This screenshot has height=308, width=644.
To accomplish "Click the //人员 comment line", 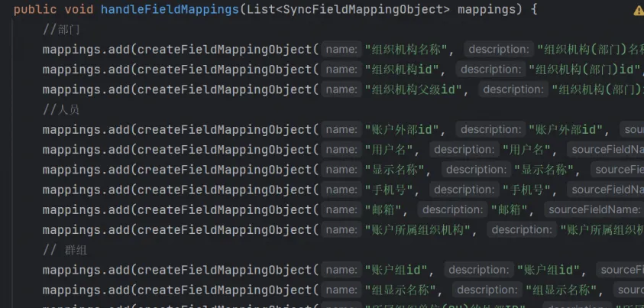I will (61, 109).
